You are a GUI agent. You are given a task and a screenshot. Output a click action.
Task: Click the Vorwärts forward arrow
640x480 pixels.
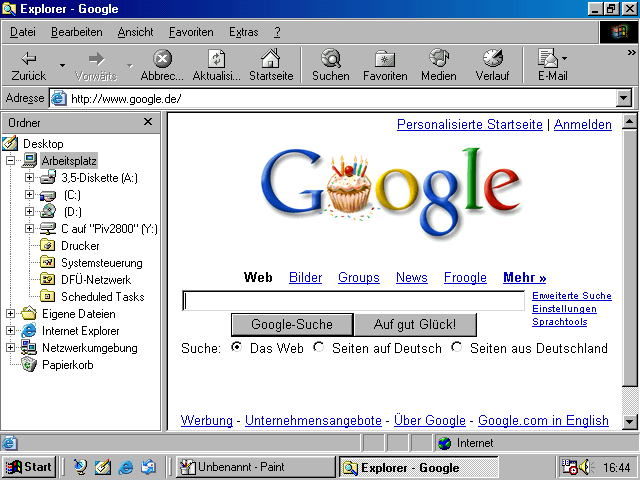click(96, 65)
